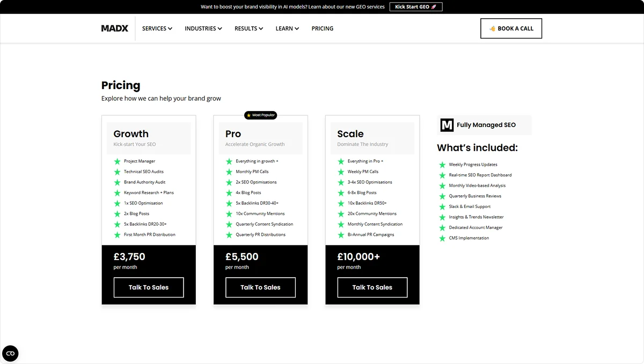The image size is (644, 364).
Task: Click the M icon next to Fully Managed SEO
Action: (446, 125)
